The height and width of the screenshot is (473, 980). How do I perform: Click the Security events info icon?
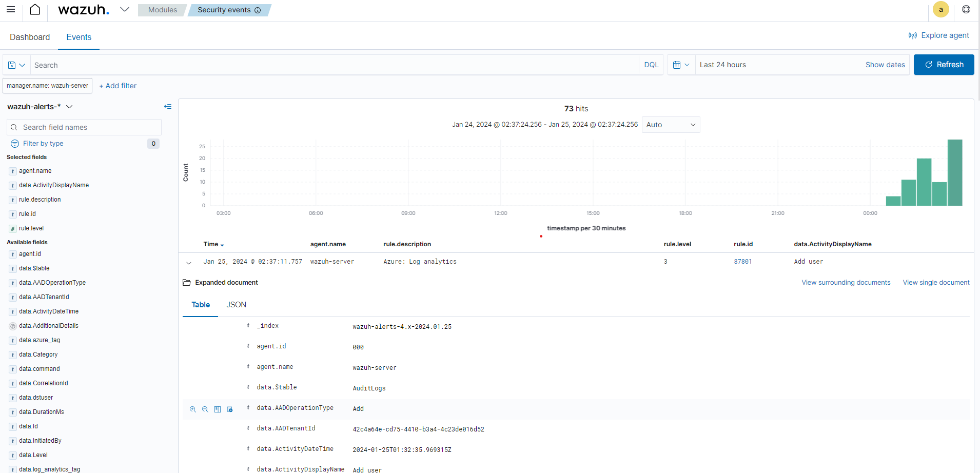coord(258,10)
